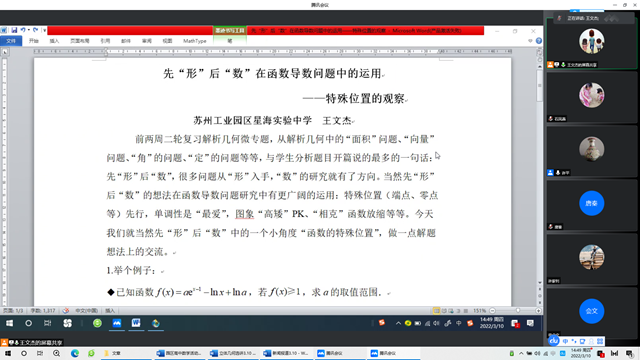
Task: Switch to 新闻报道3.10 Word window in taskbar
Action: (x=286, y=353)
